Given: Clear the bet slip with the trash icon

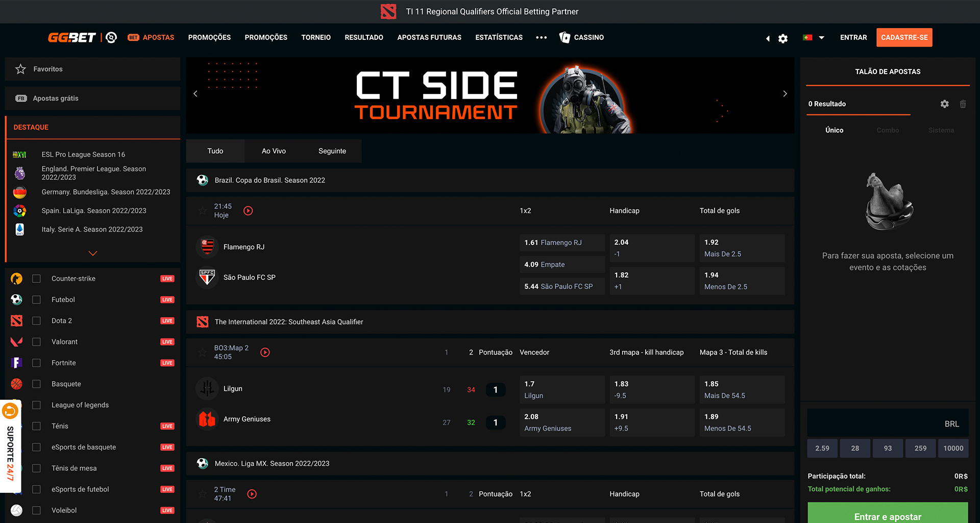Looking at the screenshot, I should pos(963,104).
